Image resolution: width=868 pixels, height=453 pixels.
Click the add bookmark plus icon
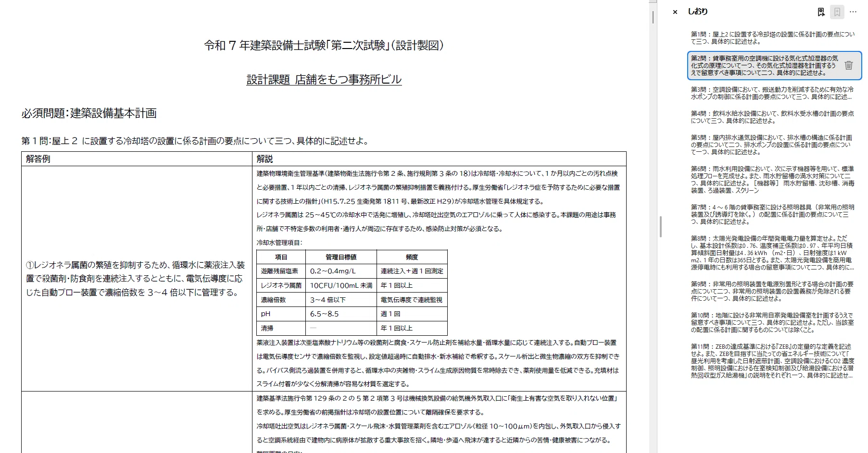[837, 12]
